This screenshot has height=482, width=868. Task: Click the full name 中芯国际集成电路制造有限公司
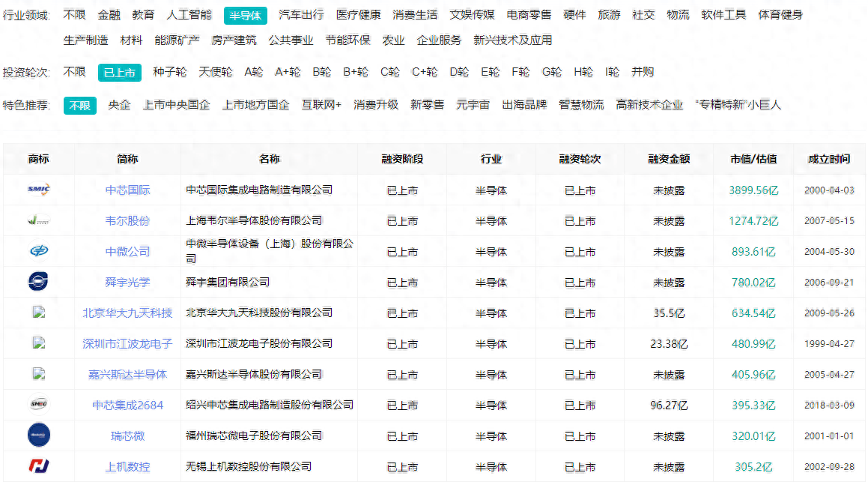(x=259, y=190)
